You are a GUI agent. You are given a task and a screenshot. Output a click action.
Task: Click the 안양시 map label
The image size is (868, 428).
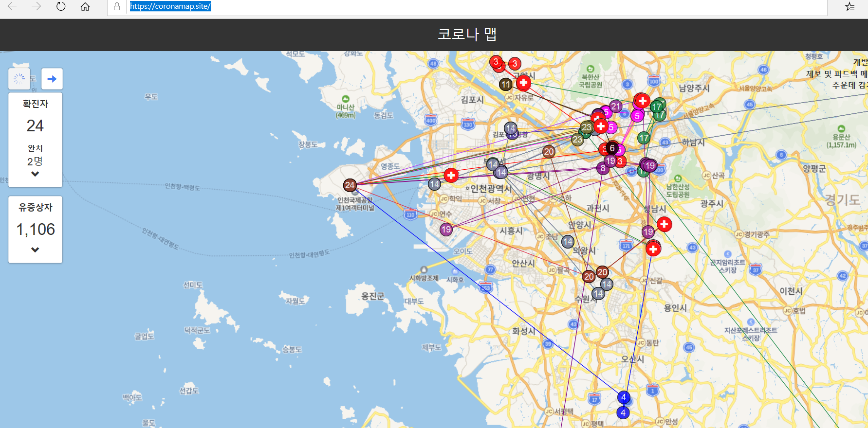[580, 225]
